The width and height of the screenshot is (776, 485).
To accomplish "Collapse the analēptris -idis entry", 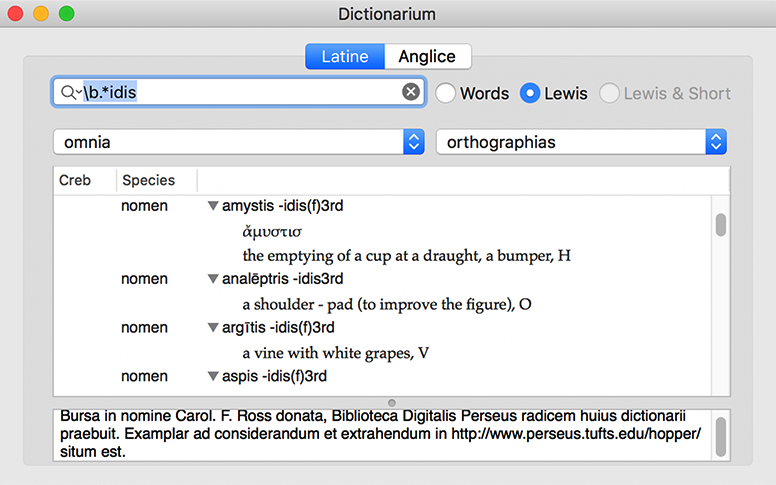I will pyautogui.click(x=213, y=279).
